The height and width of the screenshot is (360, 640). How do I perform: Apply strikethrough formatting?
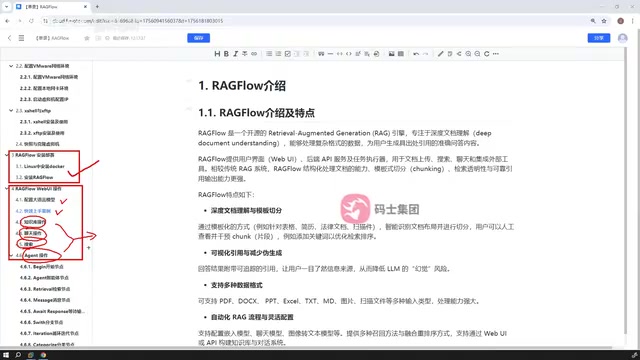[x=244, y=54]
